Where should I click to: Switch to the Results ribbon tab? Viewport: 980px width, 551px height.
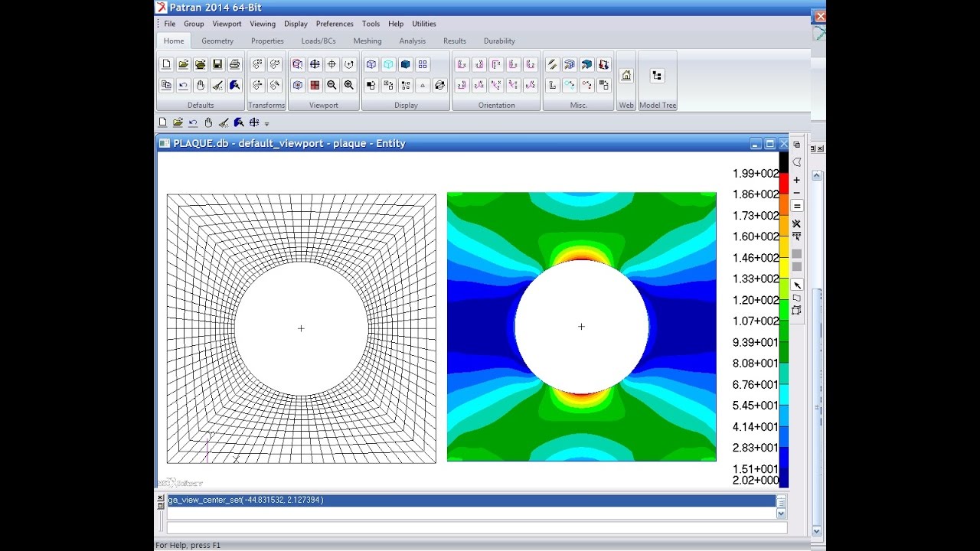pos(455,41)
